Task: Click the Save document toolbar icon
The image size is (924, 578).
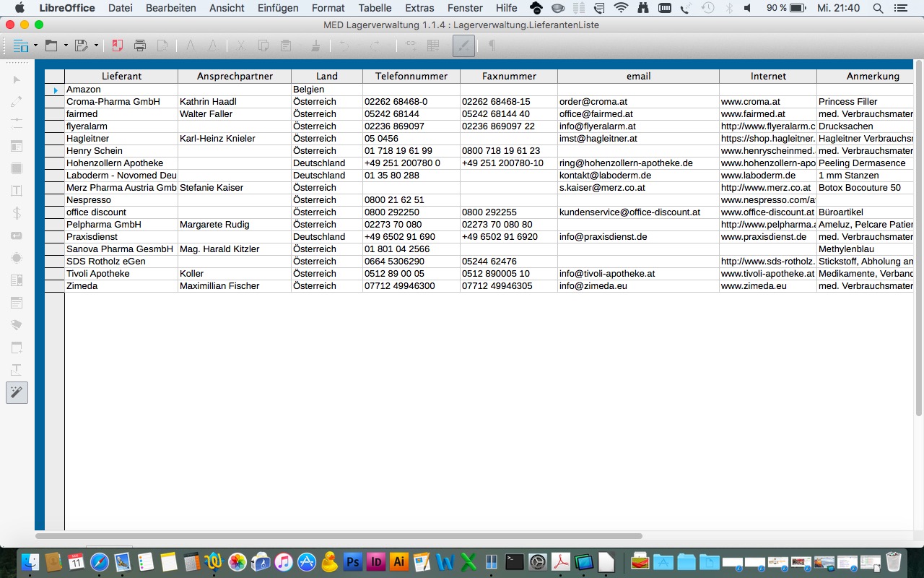Action: [x=81, y=46]
